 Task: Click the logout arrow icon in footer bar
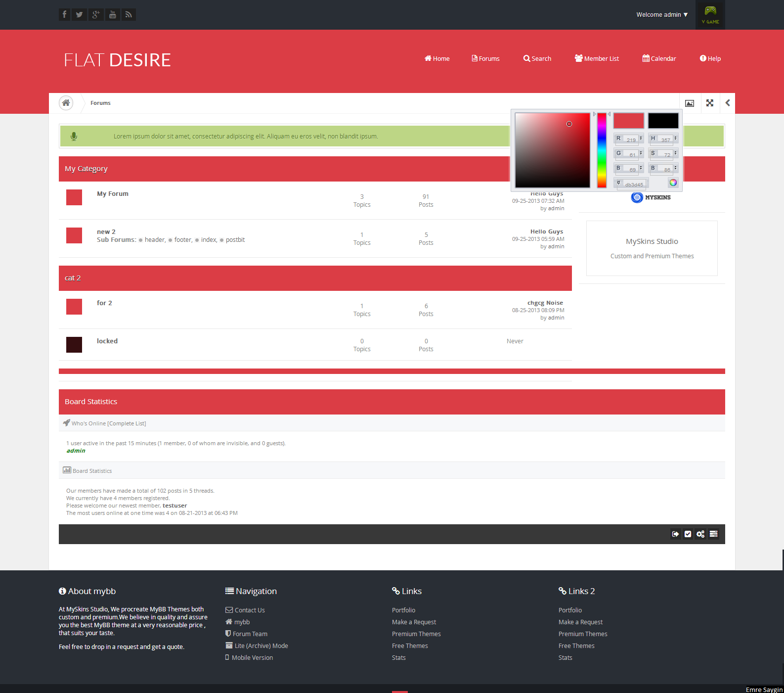tap(675, 534)
